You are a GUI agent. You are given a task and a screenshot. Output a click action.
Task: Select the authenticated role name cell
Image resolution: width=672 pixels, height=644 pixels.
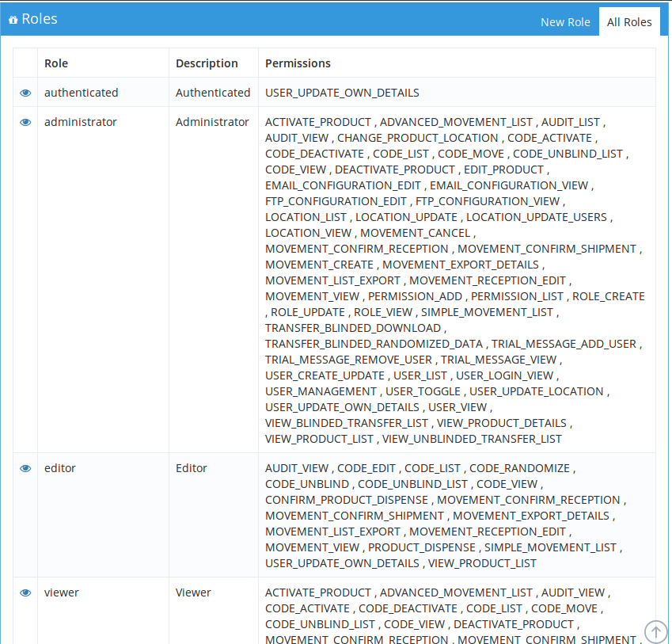81,93
